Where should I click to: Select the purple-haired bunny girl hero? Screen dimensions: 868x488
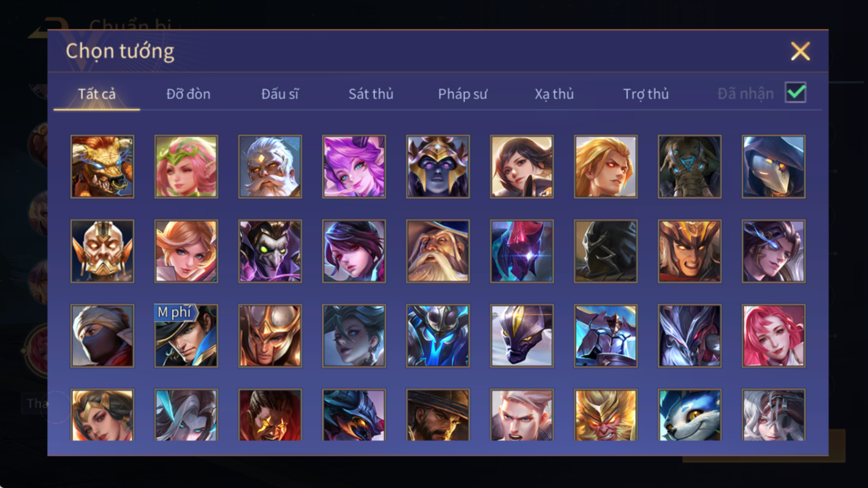[354, 167]
